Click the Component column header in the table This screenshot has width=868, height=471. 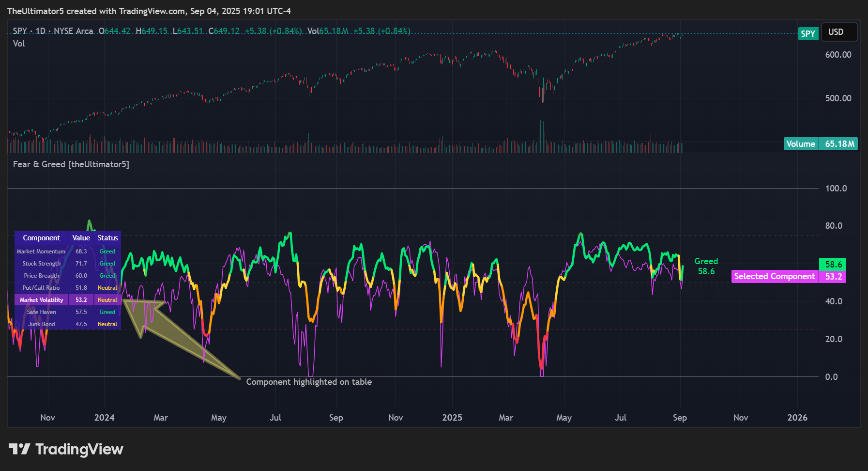click(x=42, y=238)
